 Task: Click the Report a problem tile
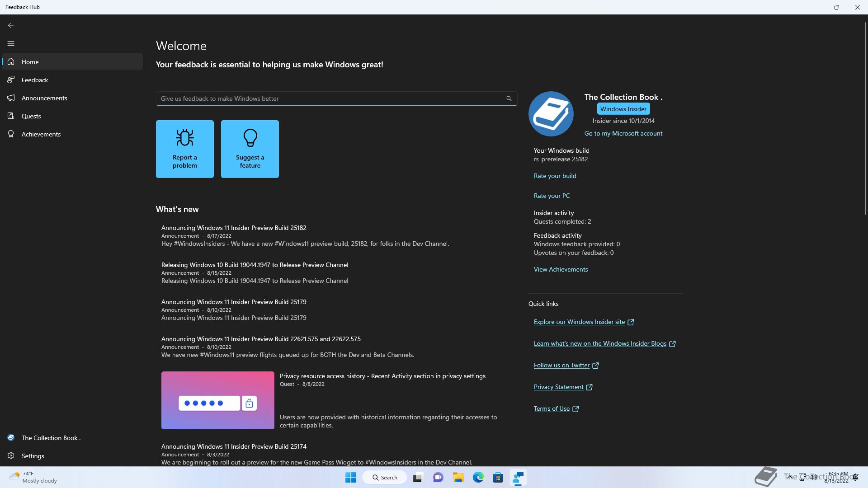185,149
